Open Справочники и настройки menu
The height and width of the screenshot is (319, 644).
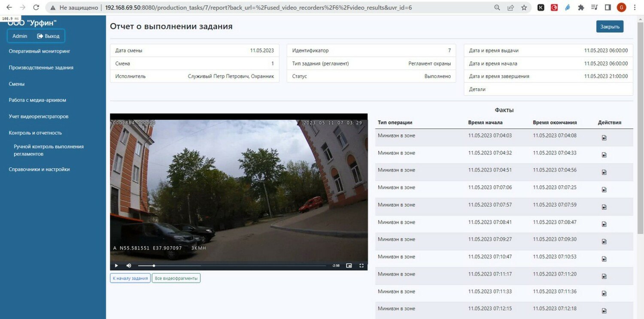[39, 169]
